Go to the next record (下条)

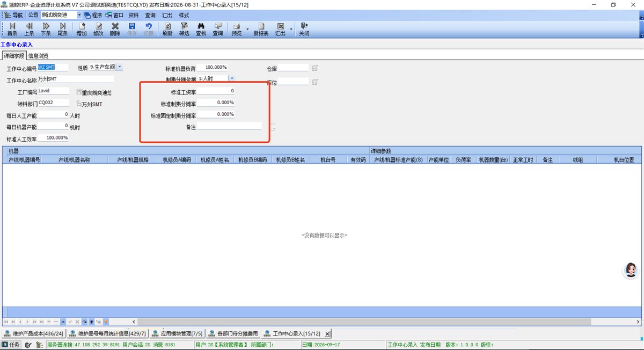coord(46,29)
